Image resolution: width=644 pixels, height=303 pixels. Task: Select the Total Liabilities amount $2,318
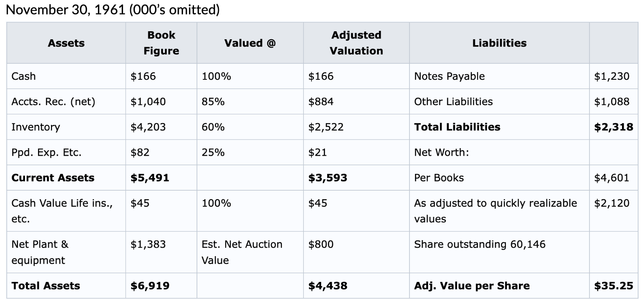pyautogui.click(x=614, y=127)
